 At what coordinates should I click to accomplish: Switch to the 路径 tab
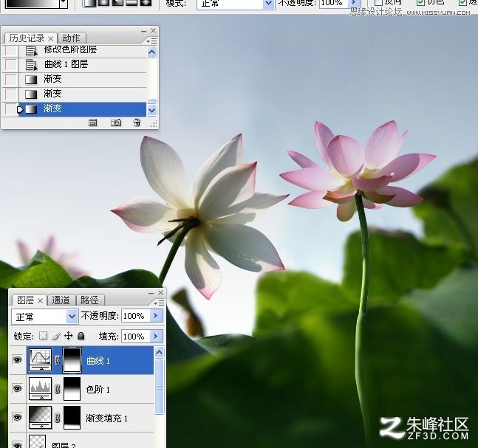[89, 300]
